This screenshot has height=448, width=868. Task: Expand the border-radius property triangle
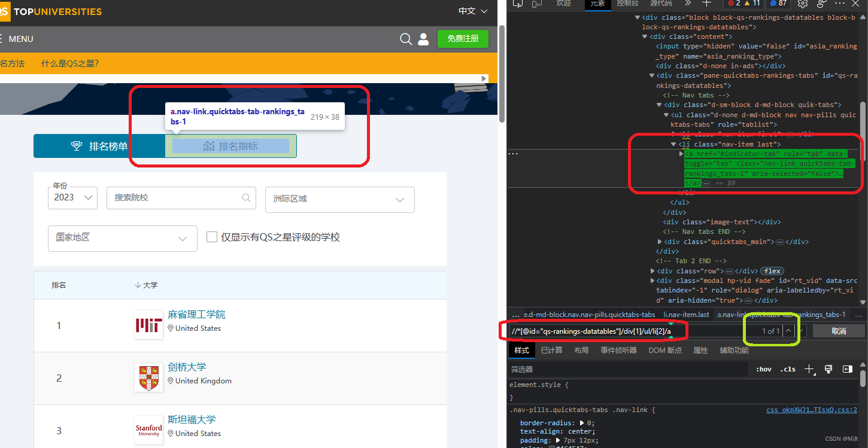[x=582, y=423]
